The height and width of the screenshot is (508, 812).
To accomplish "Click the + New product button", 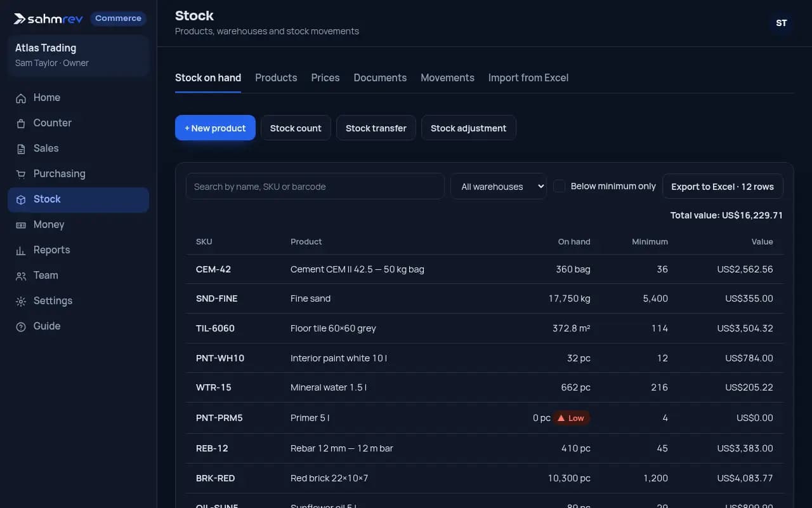I will coord(215,128).
